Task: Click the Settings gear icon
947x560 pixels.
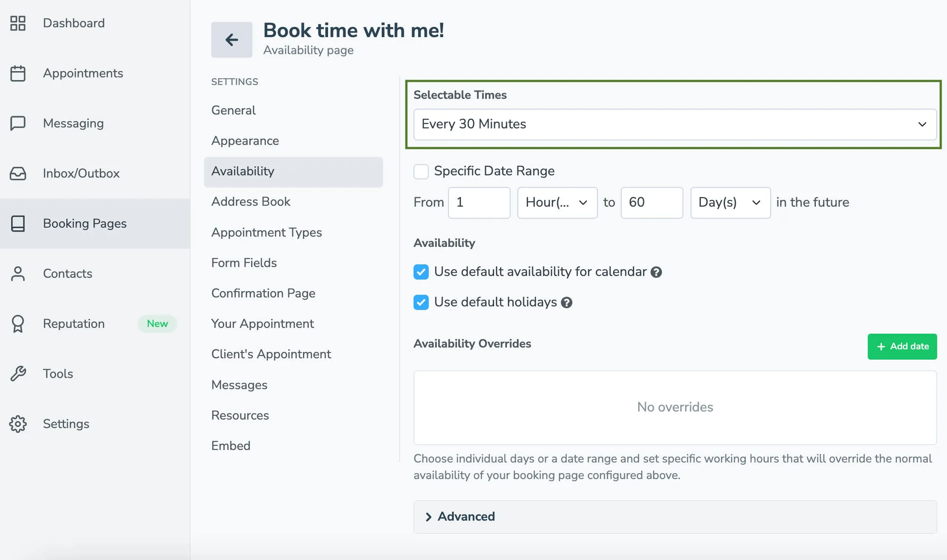Action: point(18,424)
